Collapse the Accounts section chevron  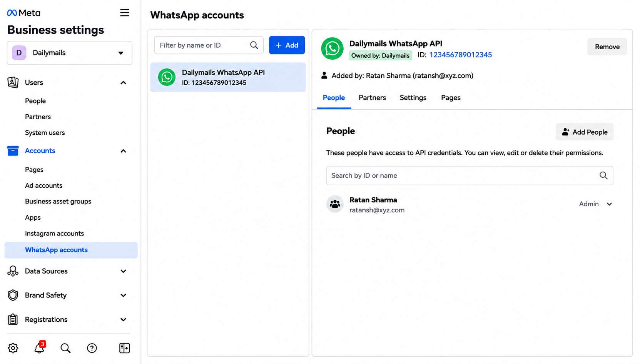pos(123,151)
